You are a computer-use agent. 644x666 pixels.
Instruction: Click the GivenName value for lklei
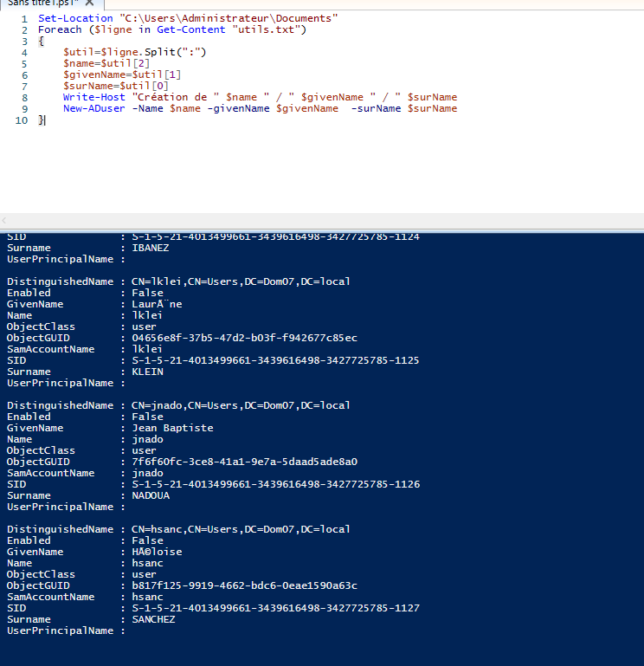[x=157, y=304]
